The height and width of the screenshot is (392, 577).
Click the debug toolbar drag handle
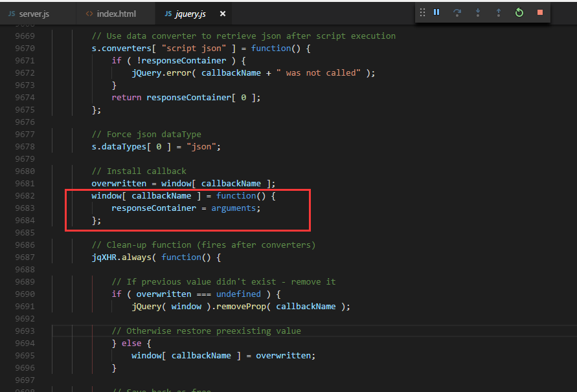[x=422, y=12]
